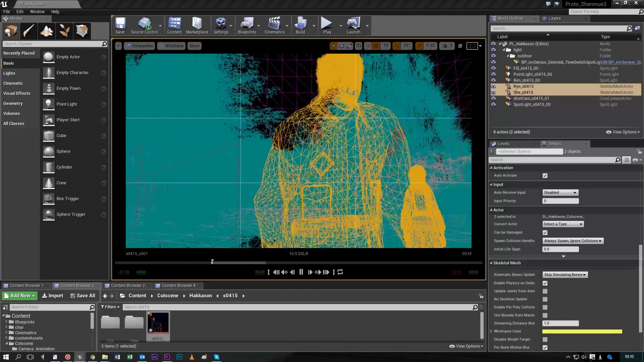Step forward one frame
The image size is (644, 362).
click(310, 272)
